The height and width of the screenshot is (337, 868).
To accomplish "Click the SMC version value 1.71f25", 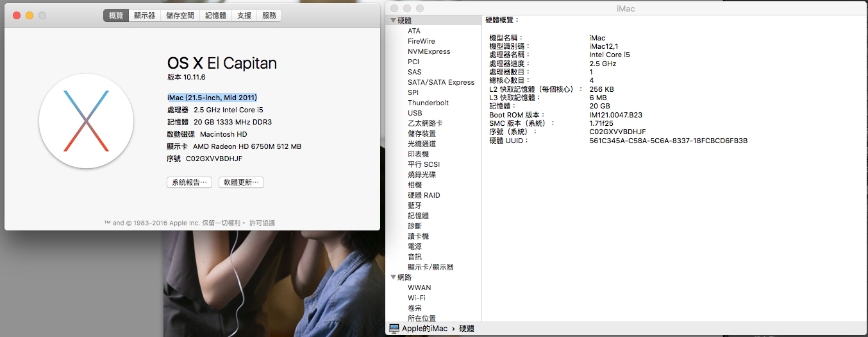I will pos(601,123).
